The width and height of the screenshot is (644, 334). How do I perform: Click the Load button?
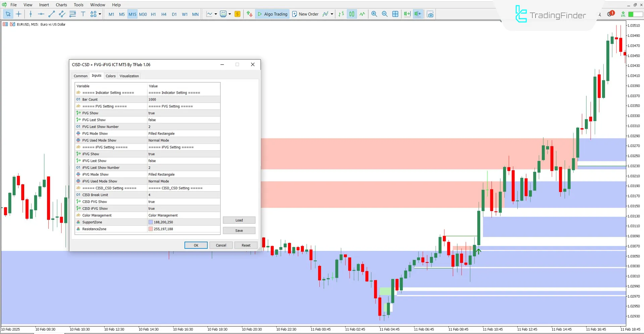tap(239, 220)
